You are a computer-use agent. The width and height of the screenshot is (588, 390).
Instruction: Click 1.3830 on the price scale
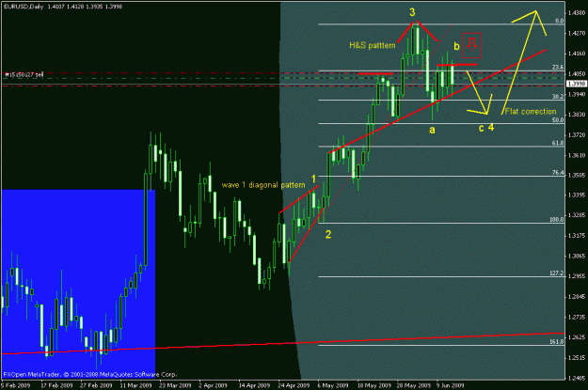point(577,115)
